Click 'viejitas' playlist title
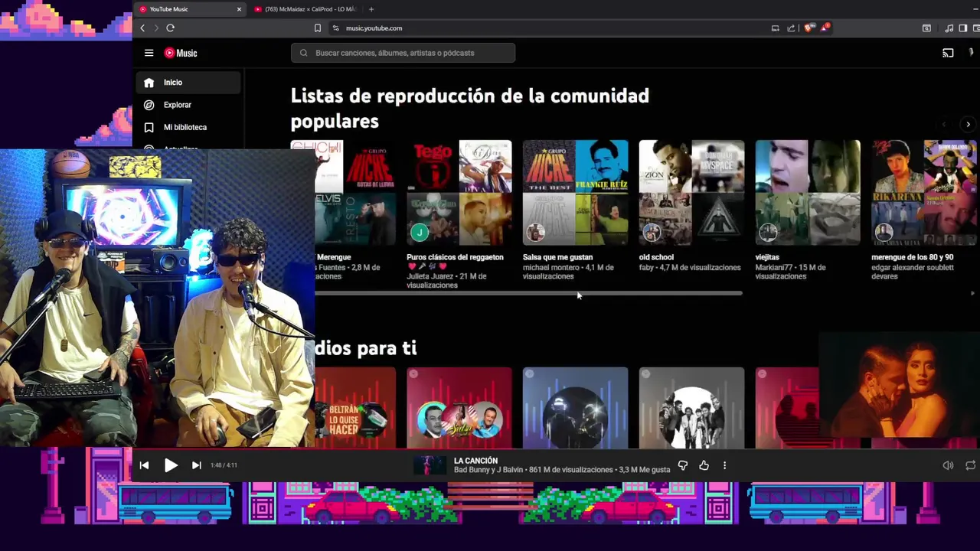This screenshot has width=980, height=551. coord(767,257)
